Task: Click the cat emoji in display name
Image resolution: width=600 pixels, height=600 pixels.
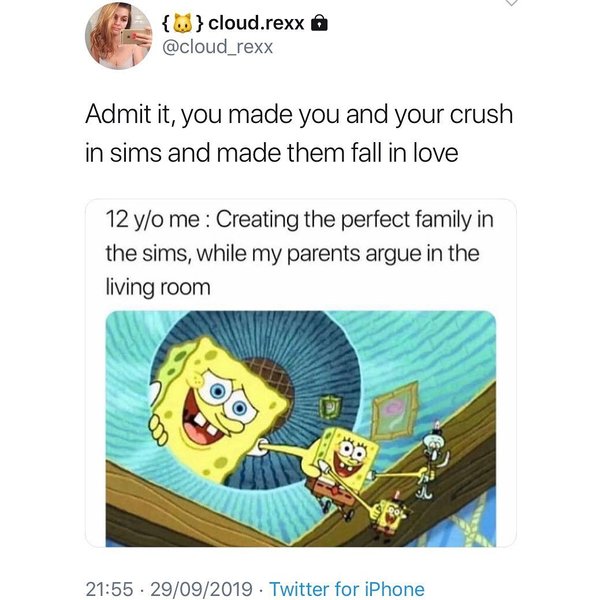Action: pyautogui.click(x=182, y=22)
